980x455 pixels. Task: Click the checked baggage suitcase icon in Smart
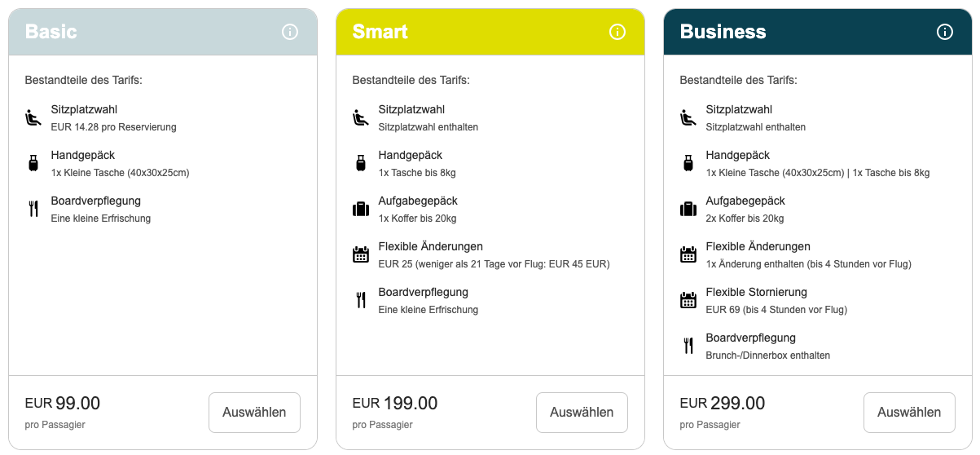click(361, 209)
